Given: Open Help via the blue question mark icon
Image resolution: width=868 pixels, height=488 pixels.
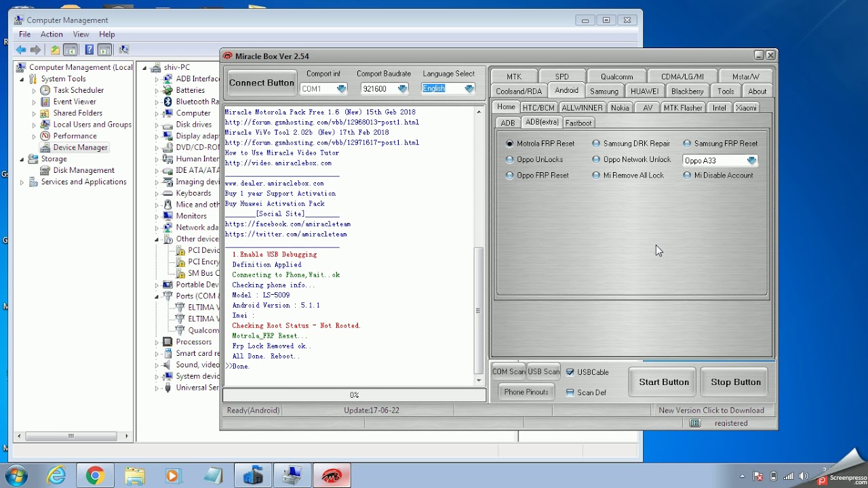Looking at the screenshot, I should click(x=89, y=49).
